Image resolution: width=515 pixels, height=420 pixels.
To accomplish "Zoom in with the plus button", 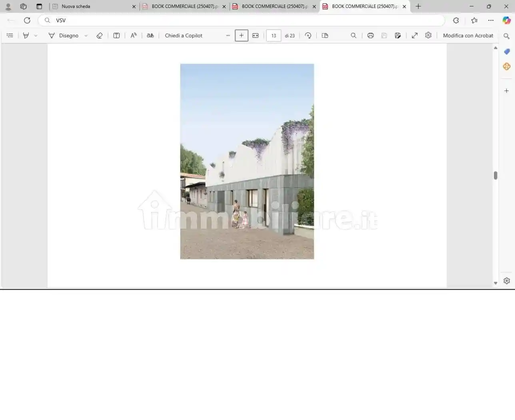I will point(242,36).
